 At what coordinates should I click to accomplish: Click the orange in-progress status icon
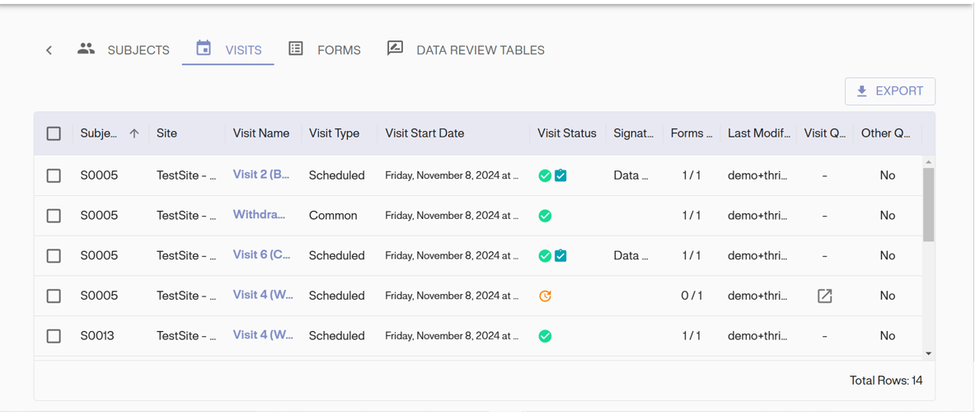click(545, 296)
